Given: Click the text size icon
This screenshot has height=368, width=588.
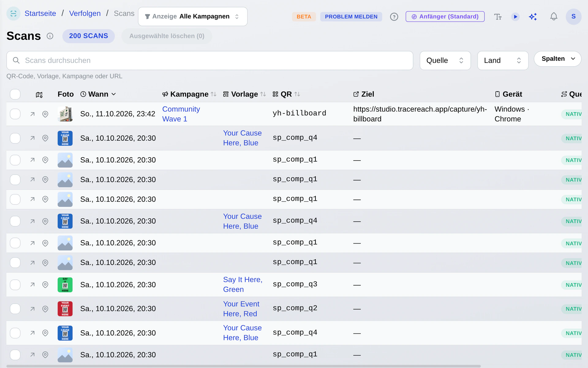Looking at the screenshot, I should pyautogui.click(x=498, y=17).
